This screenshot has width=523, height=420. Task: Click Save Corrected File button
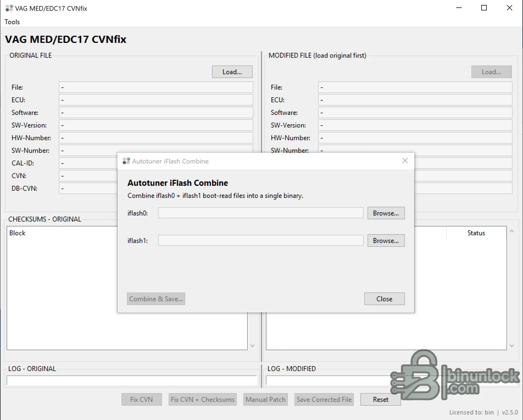[324, 399]
